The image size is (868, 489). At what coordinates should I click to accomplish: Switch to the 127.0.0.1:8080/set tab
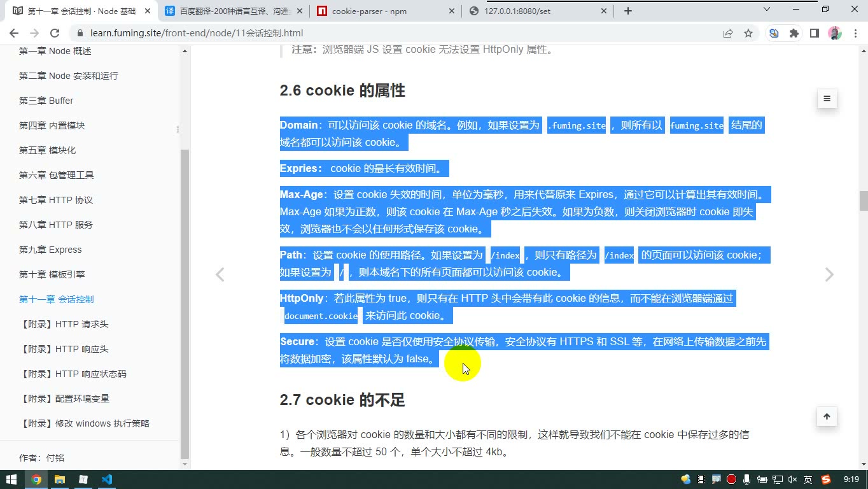[x=538, y=11]
